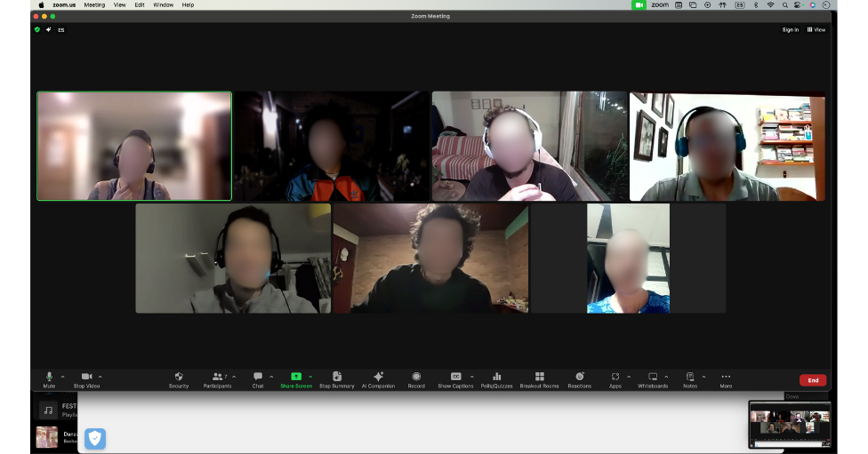The width and height of the screenshot is (868, 454).
Task: Open Wi-Fi status in the menu bar
Action: click(770, 5)
